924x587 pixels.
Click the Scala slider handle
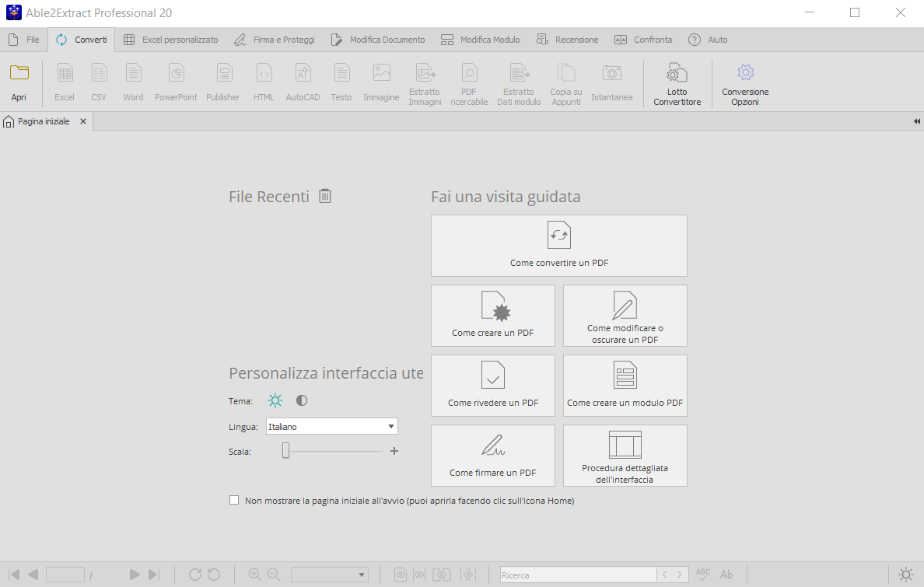coord(285,451)
